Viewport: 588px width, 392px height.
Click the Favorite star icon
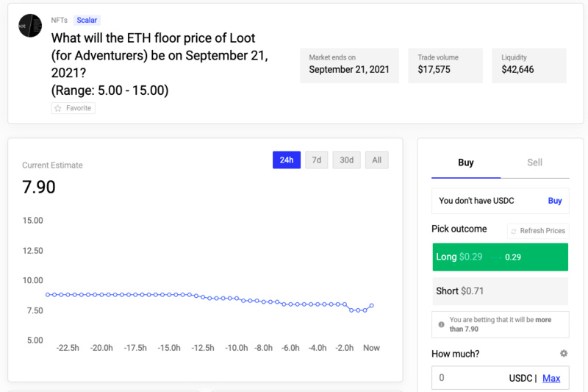coord(58,108)
